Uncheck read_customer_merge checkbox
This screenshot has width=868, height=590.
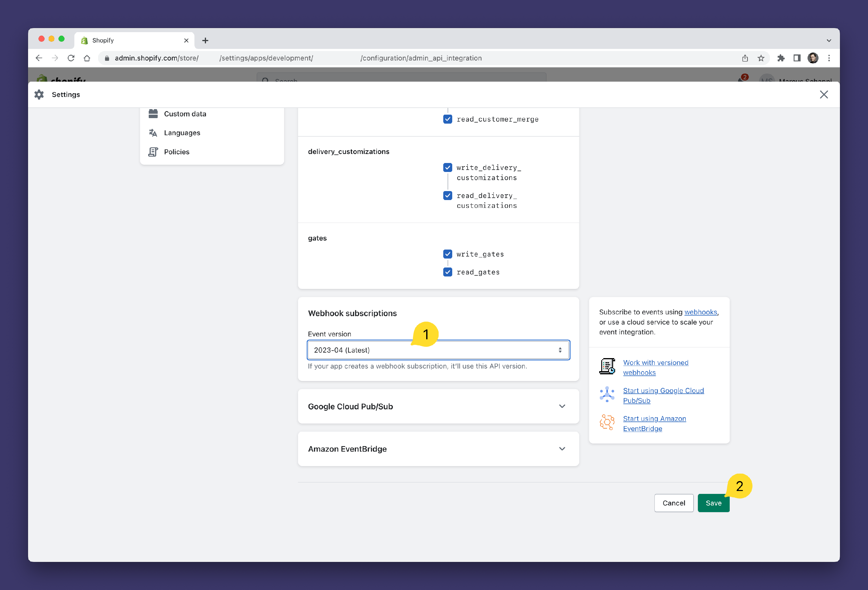pos(447,119)
